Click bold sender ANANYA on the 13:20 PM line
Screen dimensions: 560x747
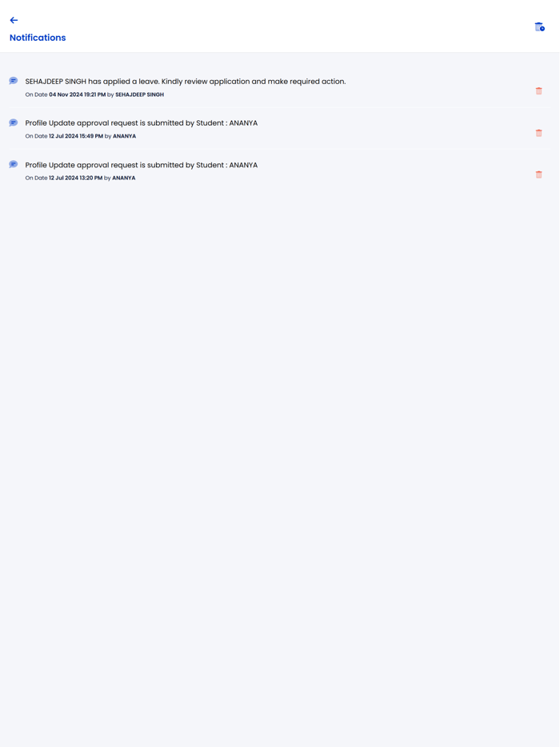(124, 178)
